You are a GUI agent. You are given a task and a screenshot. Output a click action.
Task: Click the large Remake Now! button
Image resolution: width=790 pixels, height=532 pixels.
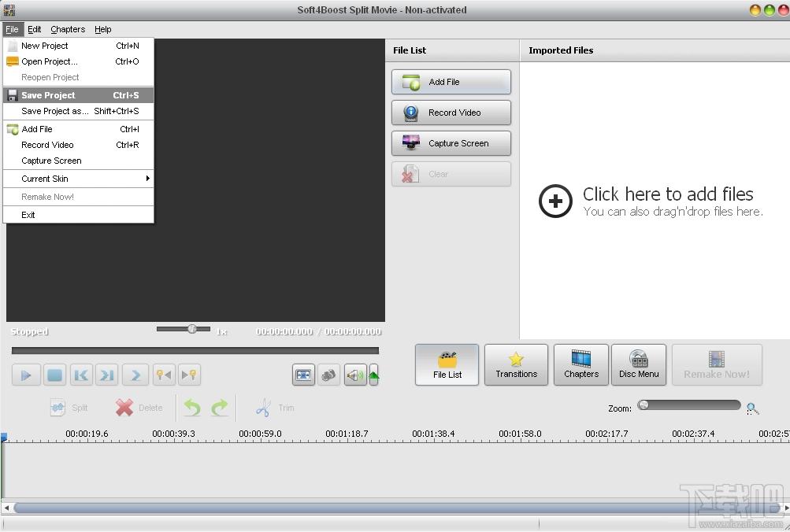coord(717,365)
